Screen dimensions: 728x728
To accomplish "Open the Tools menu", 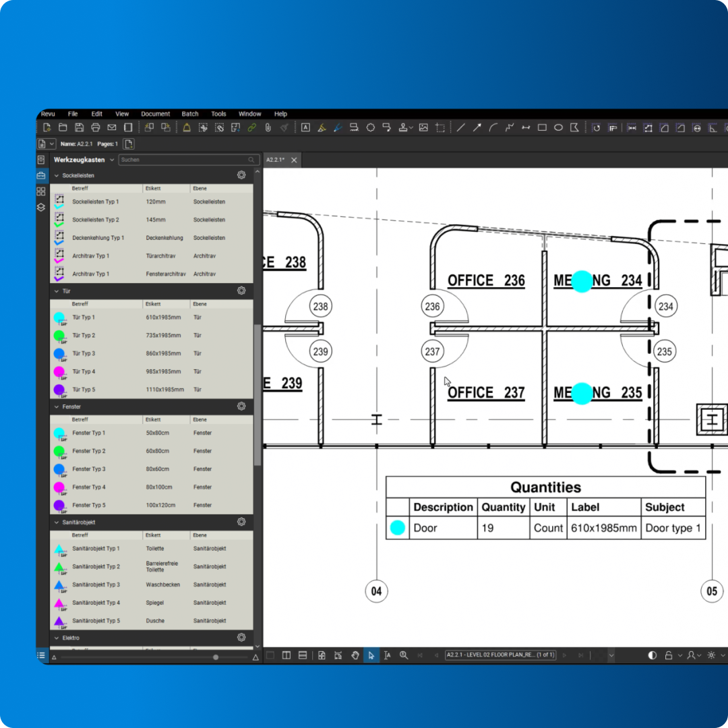I will (x=218, y=113).
